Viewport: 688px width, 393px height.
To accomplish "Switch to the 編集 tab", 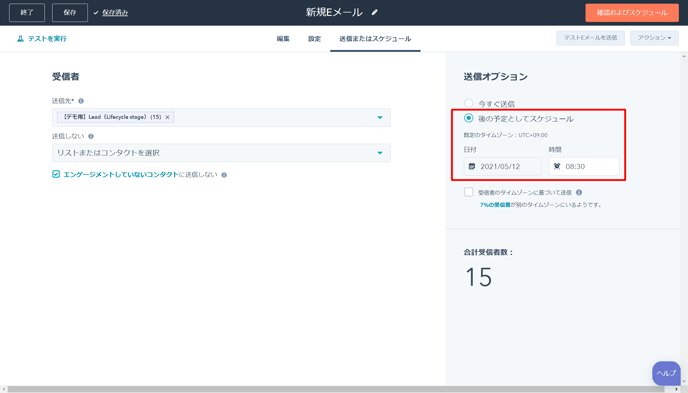I will coord(283,39).
